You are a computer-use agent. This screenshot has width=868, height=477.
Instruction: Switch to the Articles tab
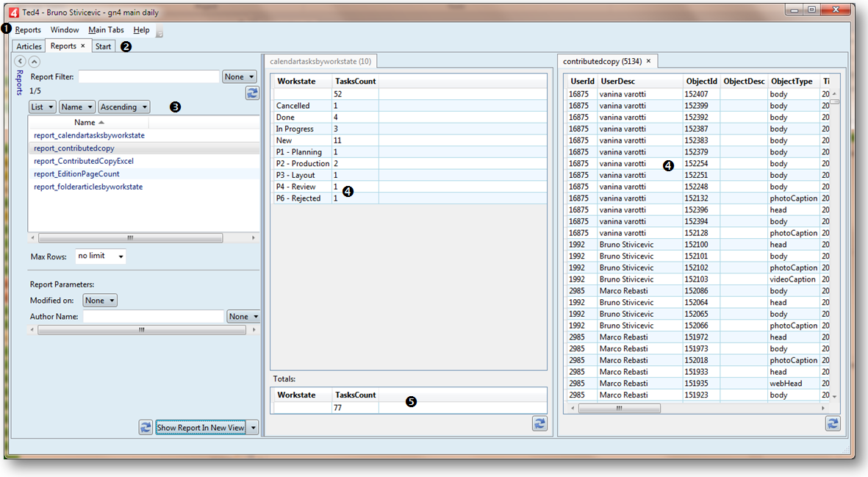29,46
